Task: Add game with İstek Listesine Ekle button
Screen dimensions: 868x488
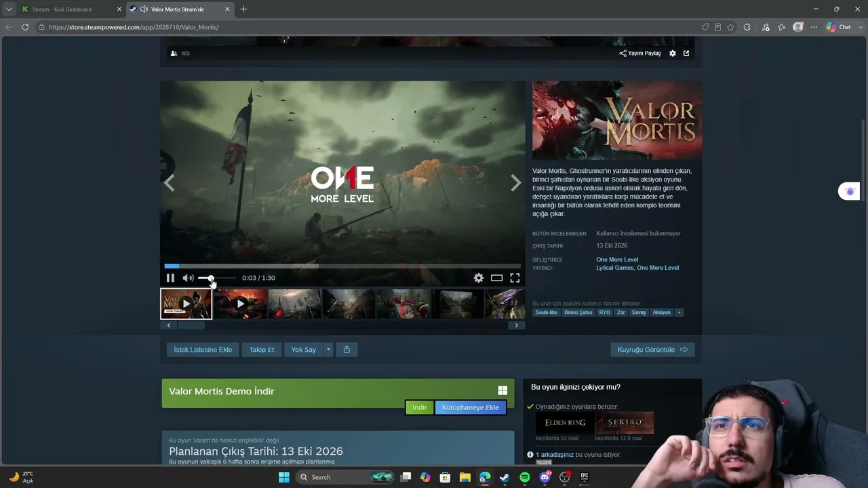Action: coord(203,350)
